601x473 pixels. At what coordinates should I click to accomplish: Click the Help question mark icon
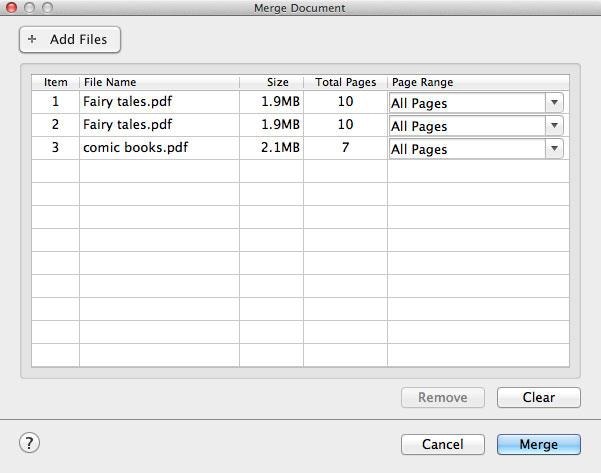click(30, 443)
